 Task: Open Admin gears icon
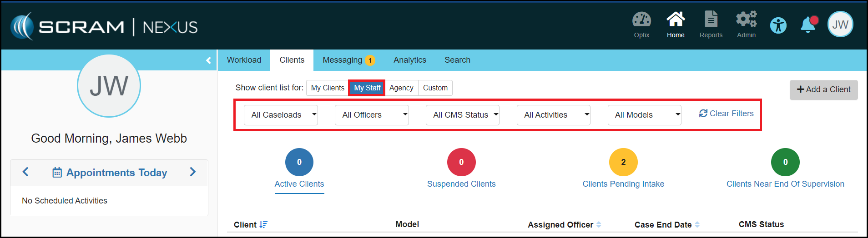tap(746, 20)
